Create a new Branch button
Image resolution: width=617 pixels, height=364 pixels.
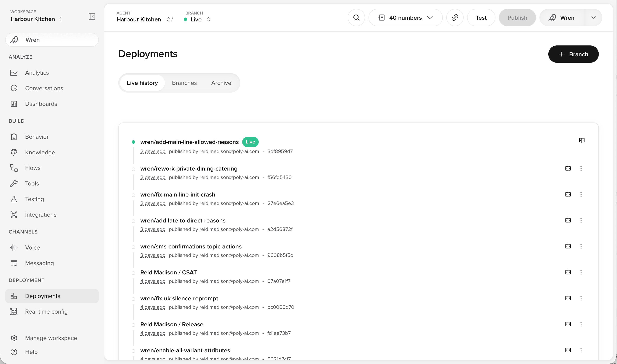click(573, 54)
